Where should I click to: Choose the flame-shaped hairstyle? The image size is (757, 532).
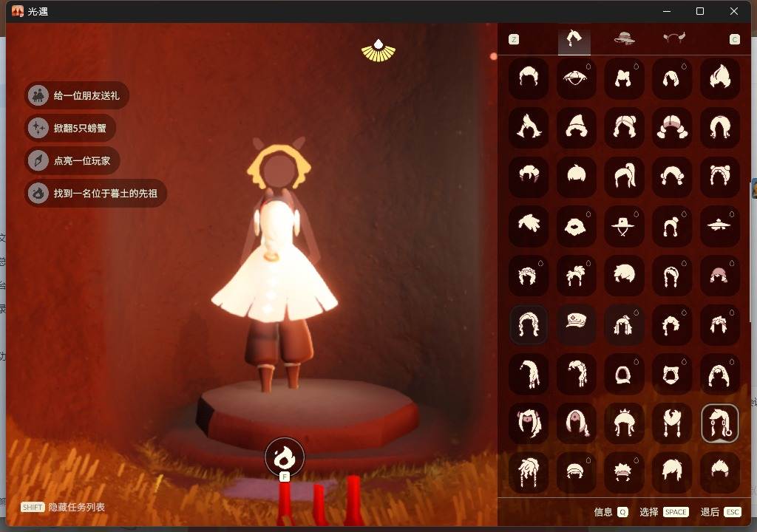[x=719, y=78]
